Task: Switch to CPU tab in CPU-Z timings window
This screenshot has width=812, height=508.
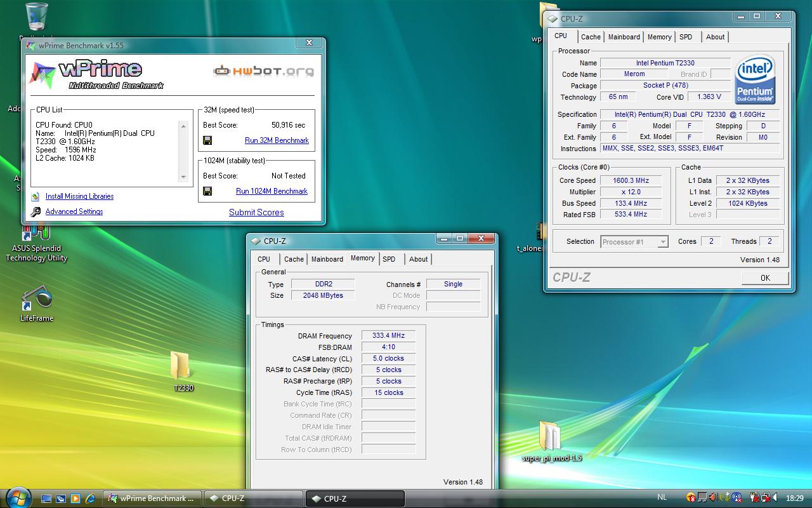Action: pos(264,259)
